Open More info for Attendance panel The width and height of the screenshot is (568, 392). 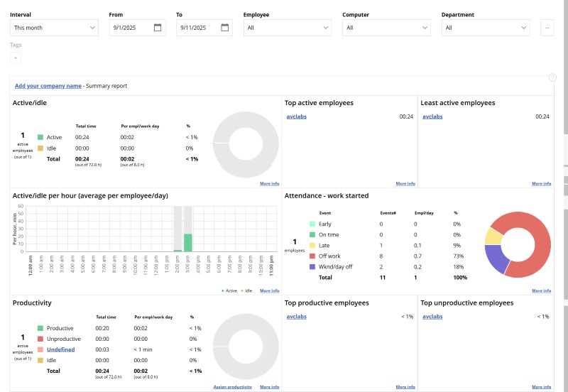click(x=541, y=290)
